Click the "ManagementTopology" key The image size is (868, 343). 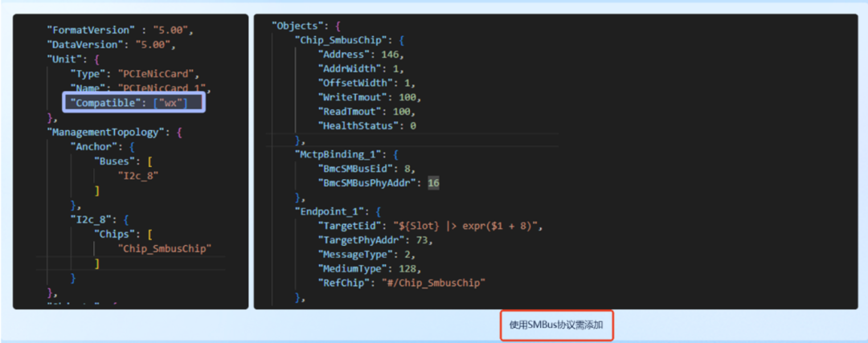point(109,132)
